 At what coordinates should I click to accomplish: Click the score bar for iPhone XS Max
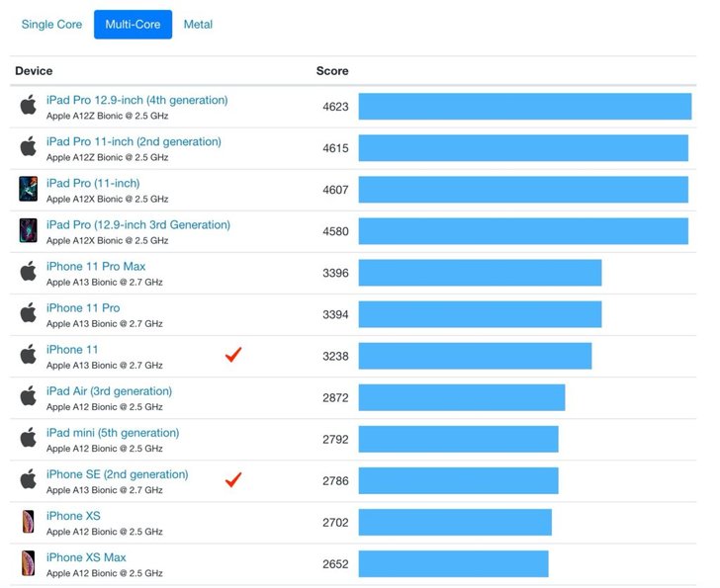(x=454, y=563)
